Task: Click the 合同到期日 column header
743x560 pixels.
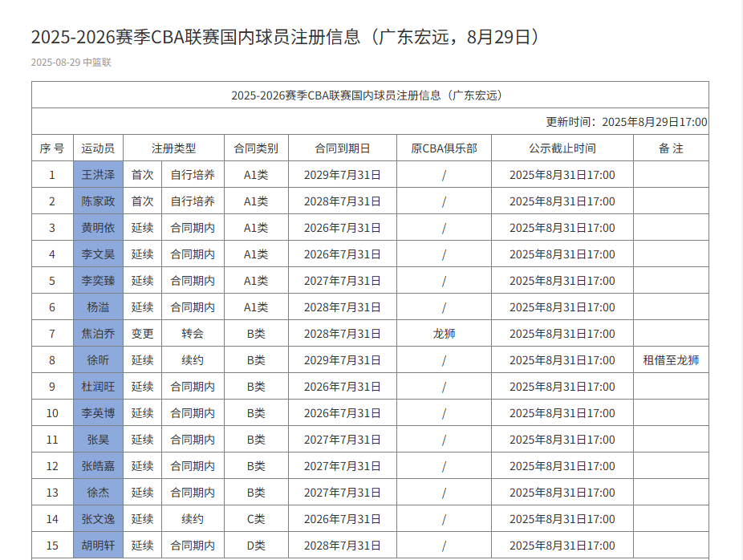Action: coord(342,148)
